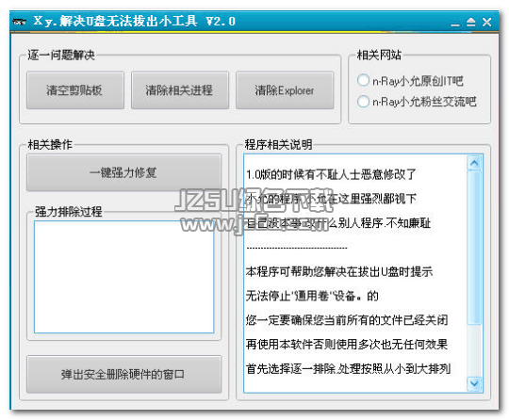This screenshot has height=420, width=509.
Task: Open 弹出安全删除硬件的窗口 button
Action: (x=123, y=374)
